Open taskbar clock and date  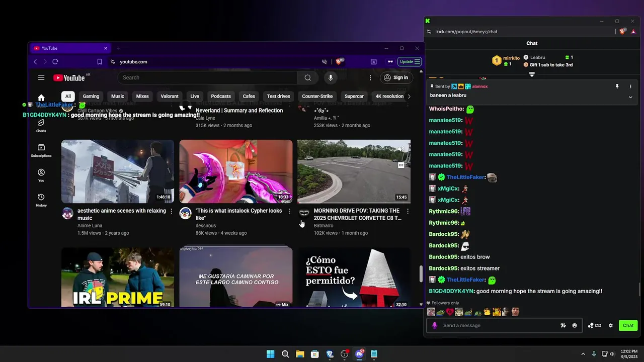pos(629,354)
